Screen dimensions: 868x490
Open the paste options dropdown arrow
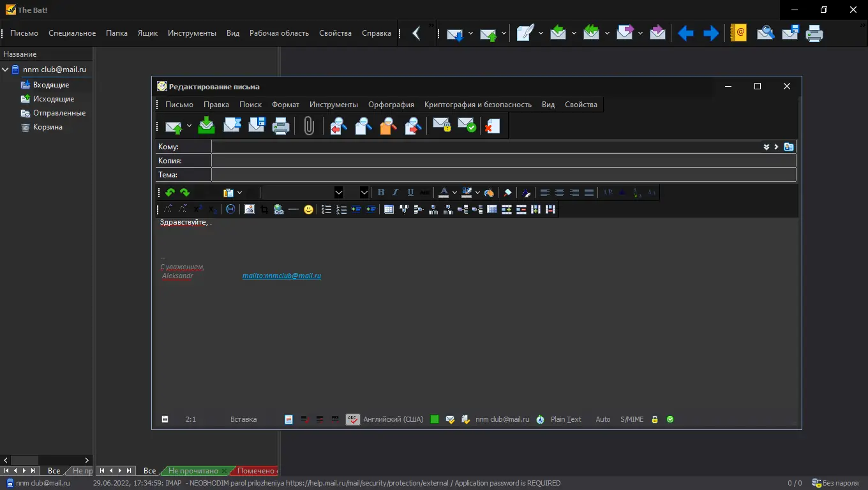click(x=240, y=193)
